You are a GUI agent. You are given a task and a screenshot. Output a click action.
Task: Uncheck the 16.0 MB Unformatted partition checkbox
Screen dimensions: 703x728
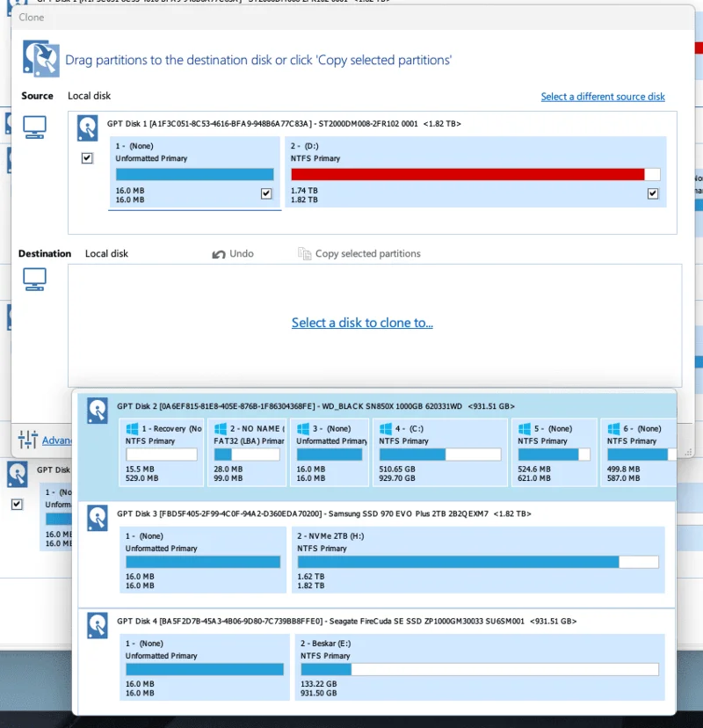266,193
